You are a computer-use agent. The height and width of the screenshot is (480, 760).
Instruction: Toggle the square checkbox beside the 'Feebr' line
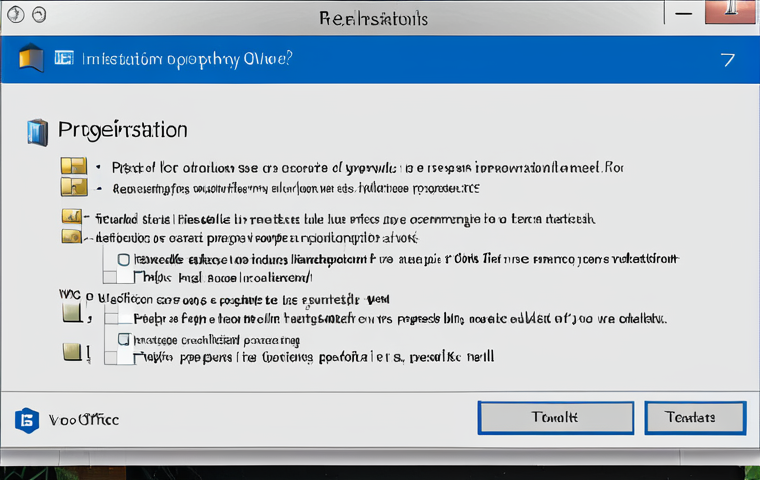(111, 318)
